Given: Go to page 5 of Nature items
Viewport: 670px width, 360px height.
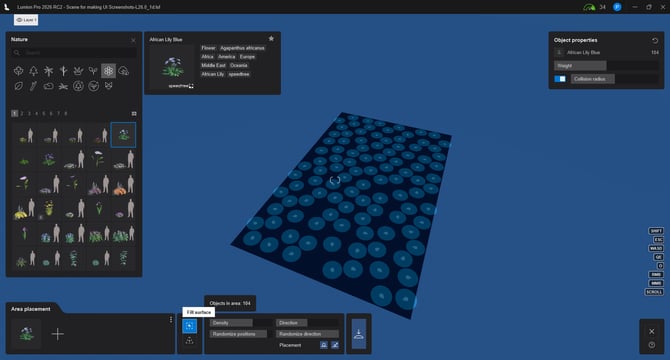Looking at the screenshot, I should click(44, 114).
